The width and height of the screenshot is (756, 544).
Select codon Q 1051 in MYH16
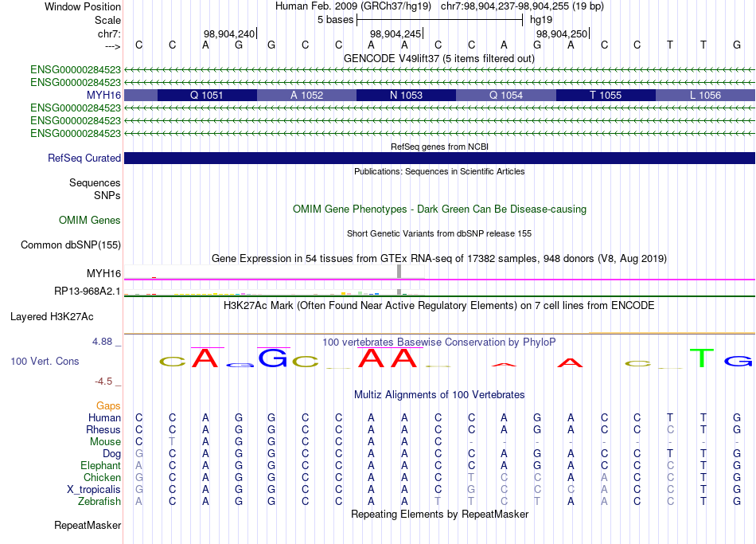tap(207, 95)
